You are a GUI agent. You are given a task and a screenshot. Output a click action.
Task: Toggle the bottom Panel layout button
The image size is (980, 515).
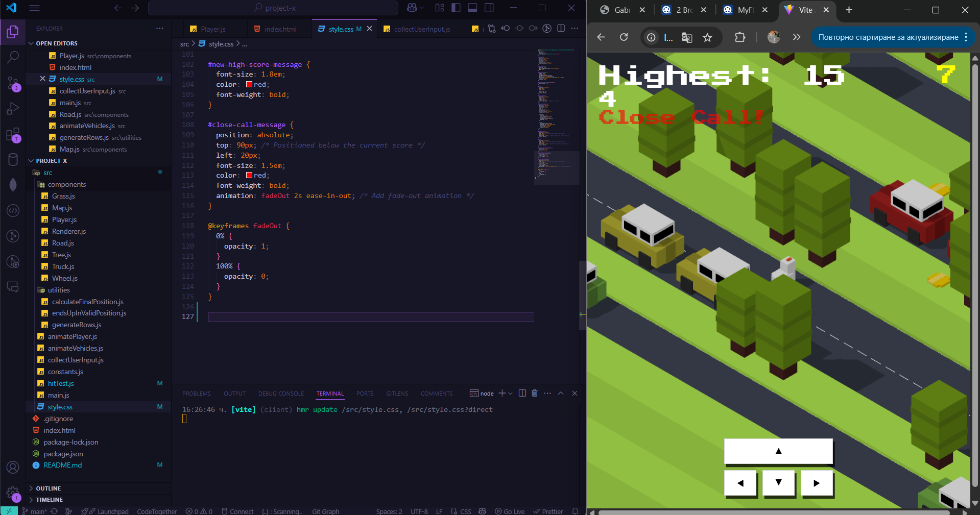pyautogui.click(x=472, y=8)
